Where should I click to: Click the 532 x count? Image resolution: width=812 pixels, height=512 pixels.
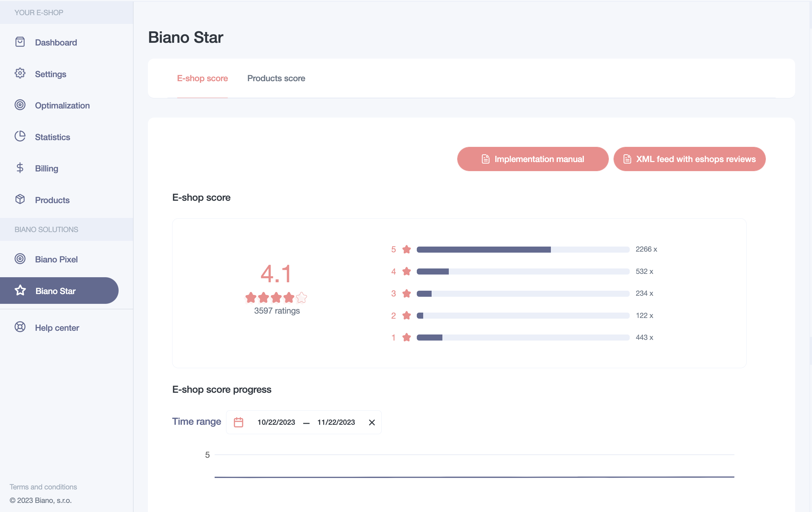(645, 271)
